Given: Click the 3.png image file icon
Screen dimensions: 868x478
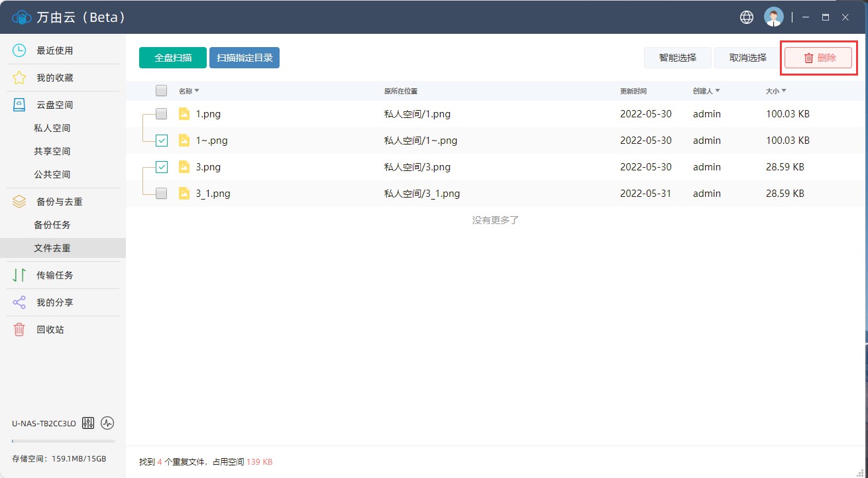Looking at the screenshot, I should coord(184,167).
